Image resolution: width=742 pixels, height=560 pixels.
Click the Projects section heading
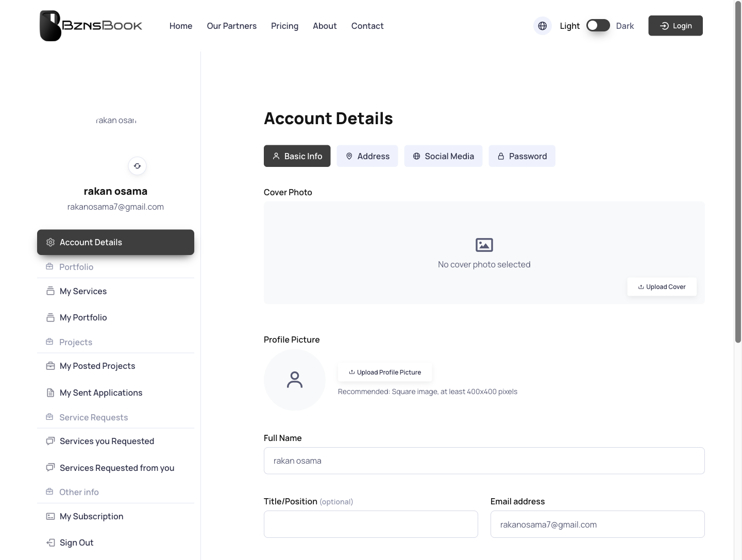coord(76,342)
